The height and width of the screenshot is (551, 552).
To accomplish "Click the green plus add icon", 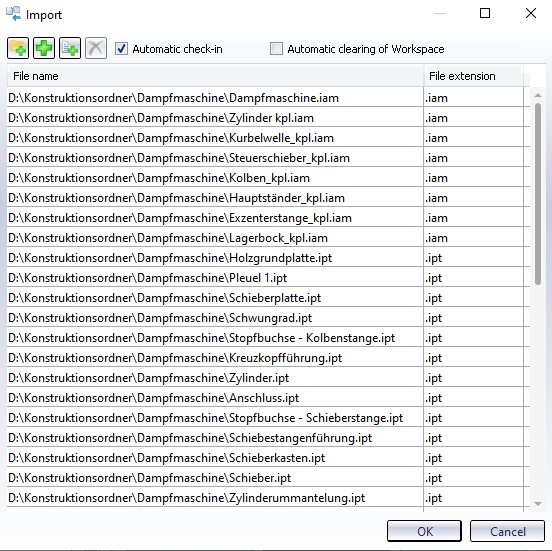I will point(44,48).
